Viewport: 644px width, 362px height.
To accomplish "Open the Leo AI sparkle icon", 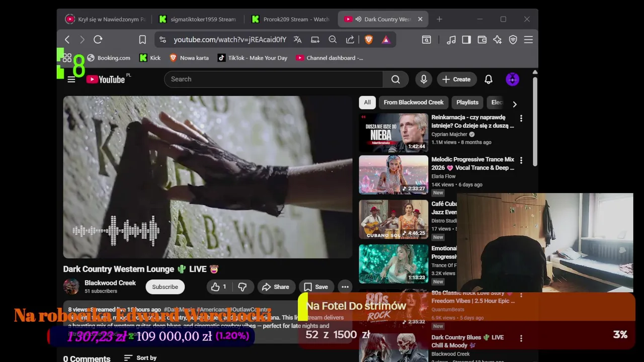I will coord(498,40).
